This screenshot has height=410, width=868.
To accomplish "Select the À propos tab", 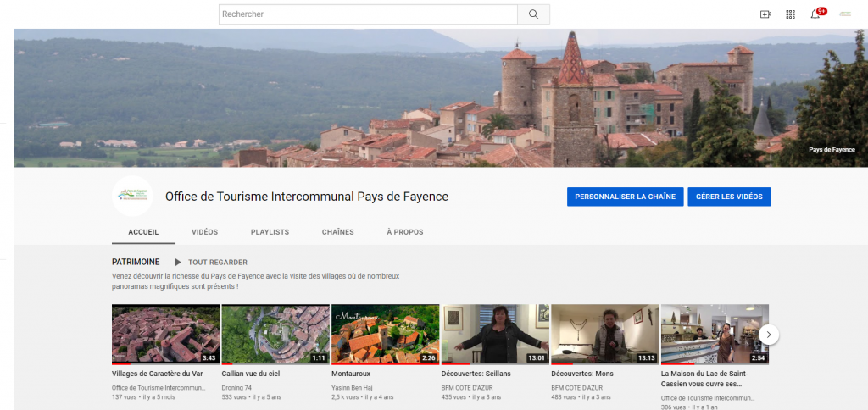I will [x=404, y=232].
